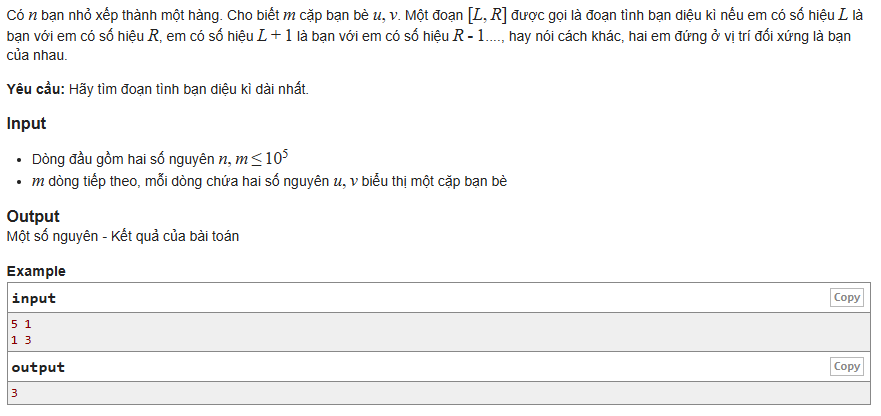This screenshot has height=416, width=881.
Task: Click the sample output value '3'
Action: pos(15,393)
